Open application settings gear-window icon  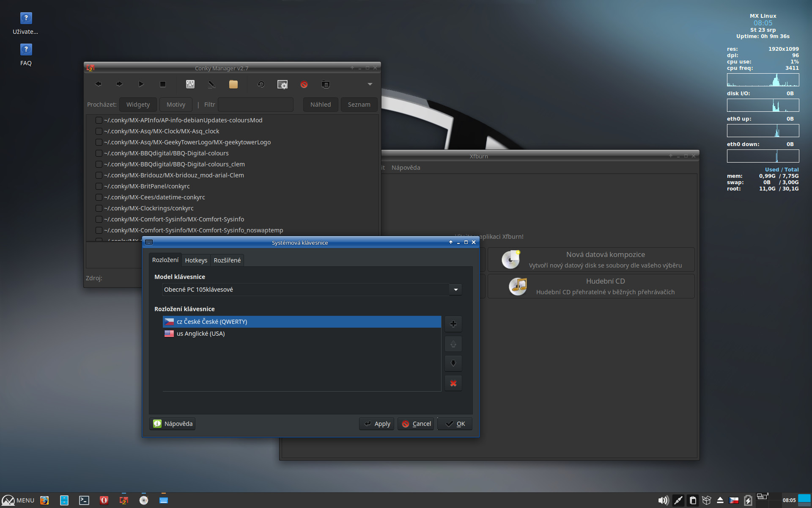click(283, 84)
